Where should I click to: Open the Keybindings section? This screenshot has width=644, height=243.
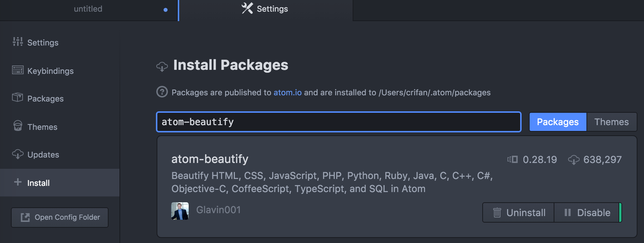coord(60,71)
